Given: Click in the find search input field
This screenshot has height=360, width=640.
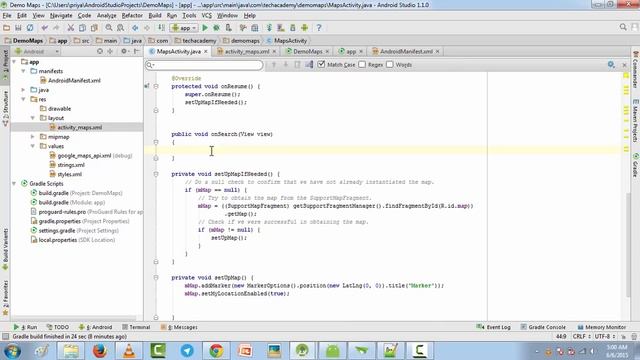Looking at the screenshot, I should pos(204,65).
